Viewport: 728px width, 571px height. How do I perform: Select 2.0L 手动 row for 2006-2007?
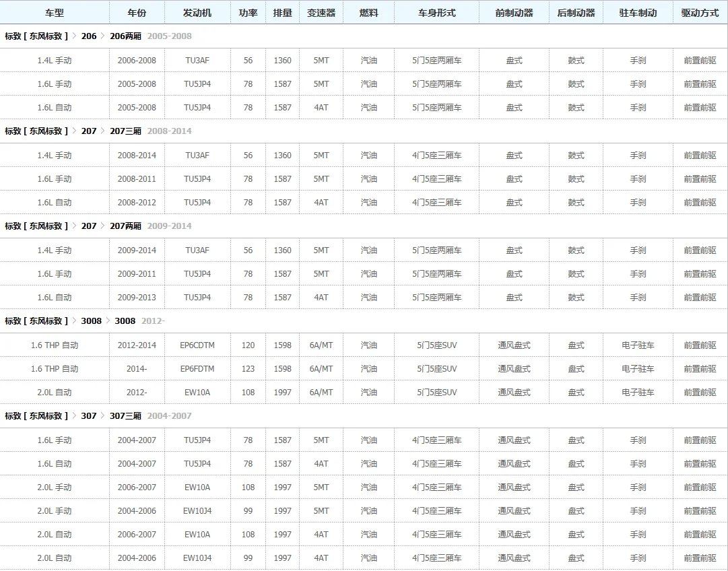pos(364,488)
